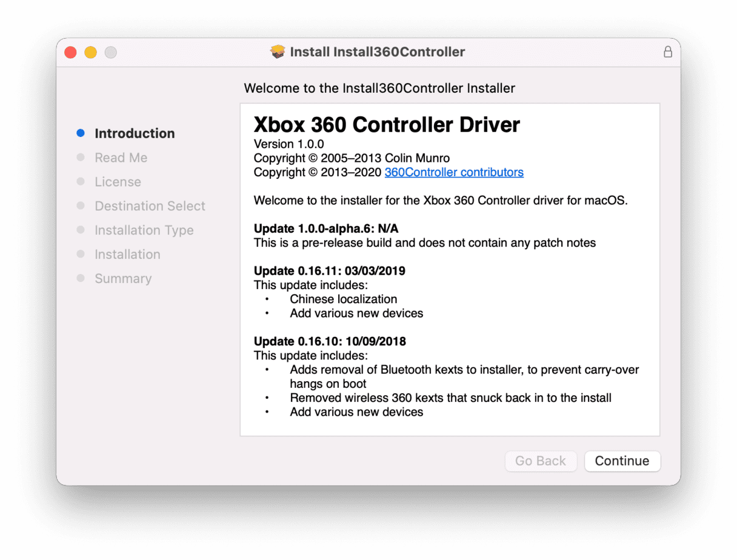Select the Destination Select step
The image size is (737, 560).
coord(150,206)
